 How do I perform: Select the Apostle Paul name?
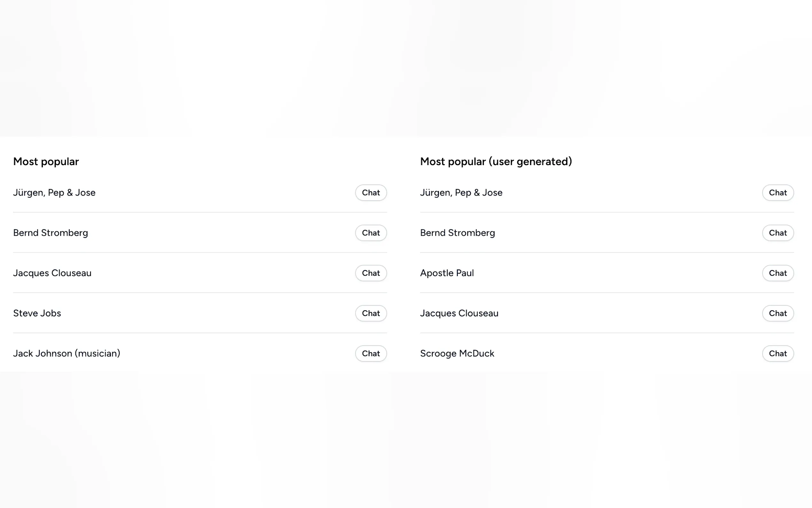(x=447, y=273)
